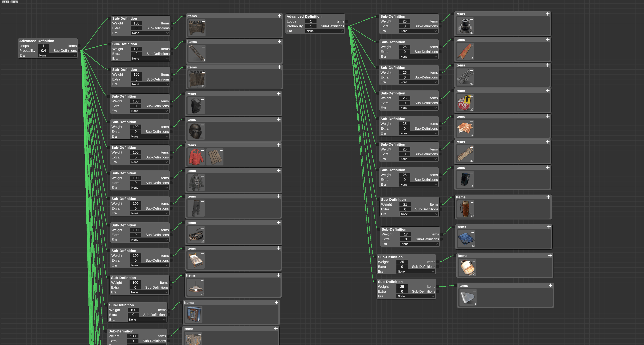Select the stop sign item icon
The width and height of the screenshot is (644, 345).
pos(465,103)
